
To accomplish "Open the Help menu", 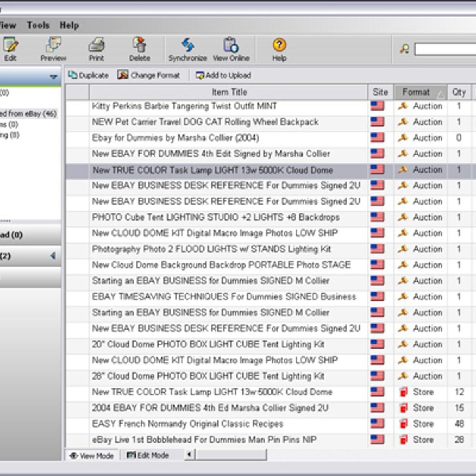I will click(69, 25).
